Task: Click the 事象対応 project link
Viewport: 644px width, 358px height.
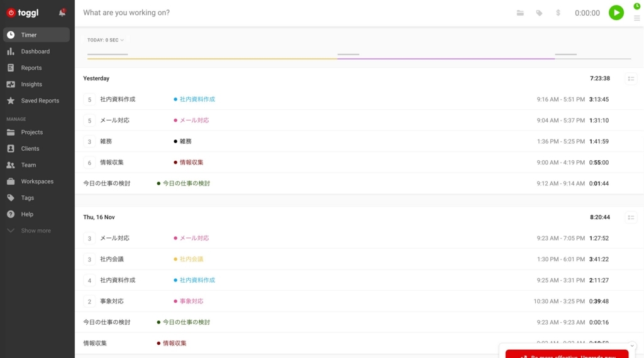Action: pyautogui.click(x=191, y=301)
